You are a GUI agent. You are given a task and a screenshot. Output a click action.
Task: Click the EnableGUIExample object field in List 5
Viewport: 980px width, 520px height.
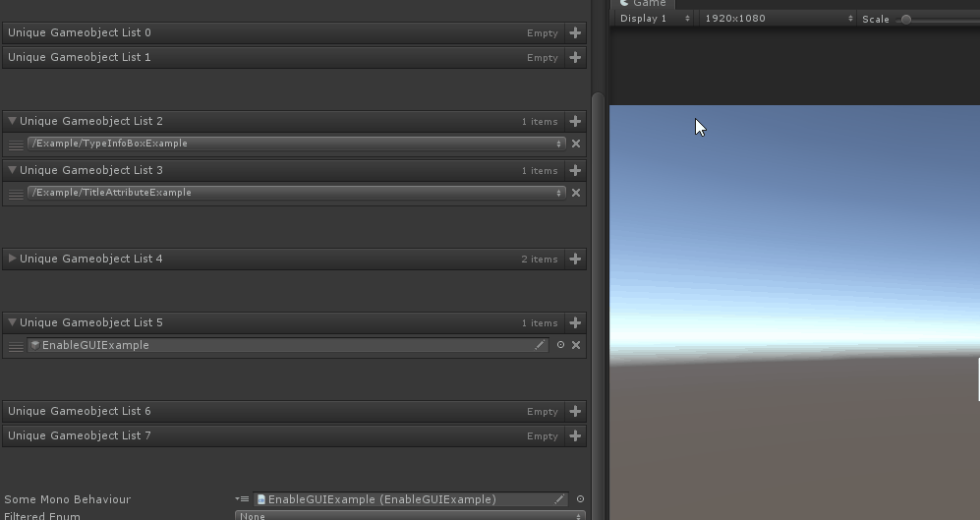pos(287,345)
